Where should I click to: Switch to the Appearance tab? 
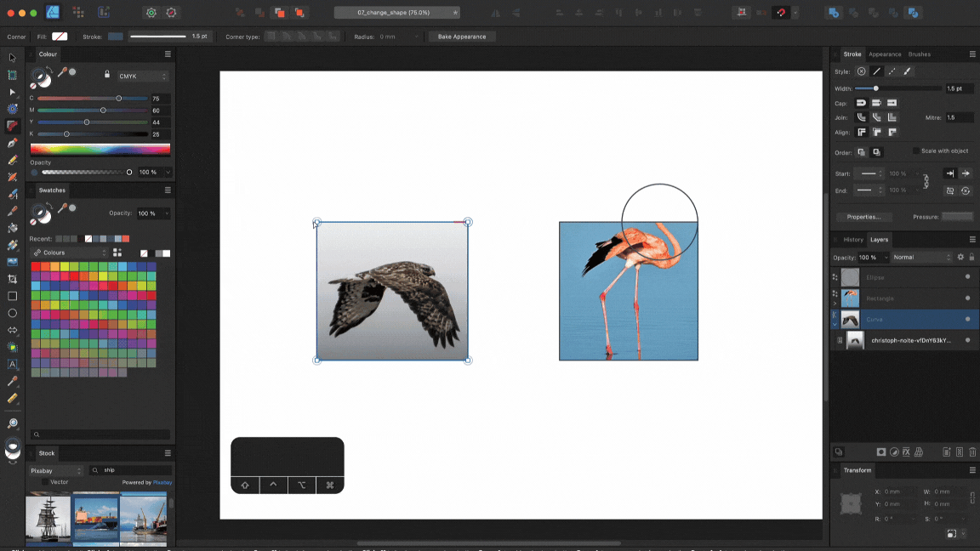click(885, 54)
